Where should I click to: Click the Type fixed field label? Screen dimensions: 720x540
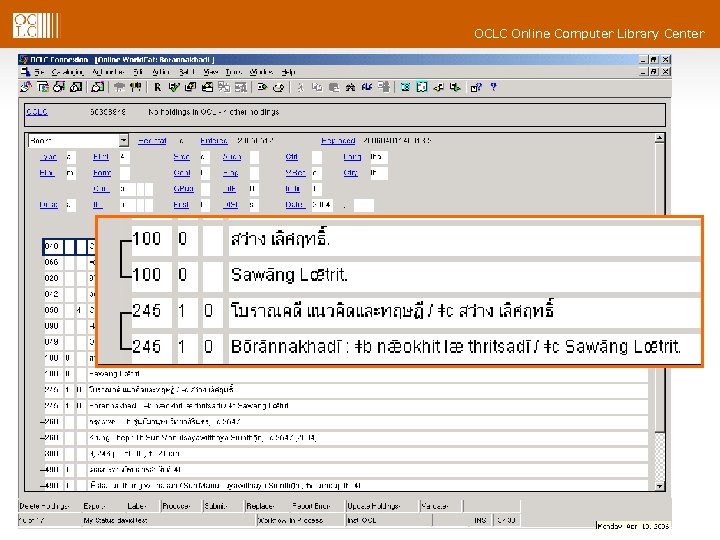[48, 157]
